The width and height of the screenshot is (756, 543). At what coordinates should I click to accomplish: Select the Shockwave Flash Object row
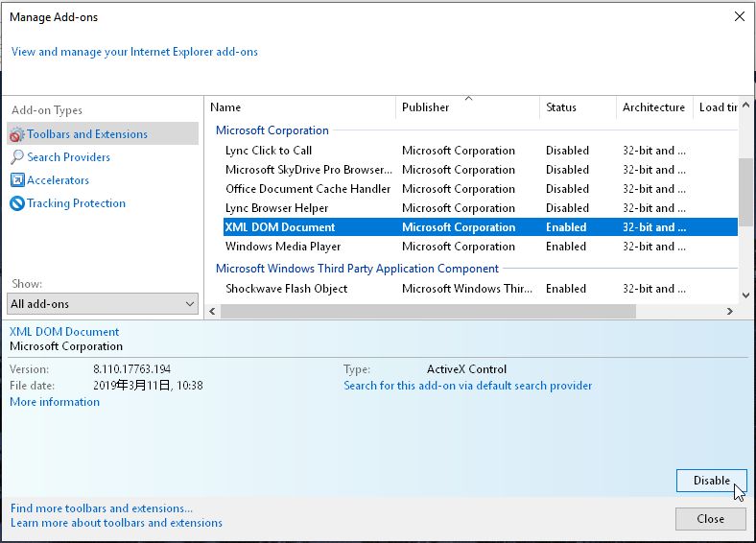click(481, 289)
